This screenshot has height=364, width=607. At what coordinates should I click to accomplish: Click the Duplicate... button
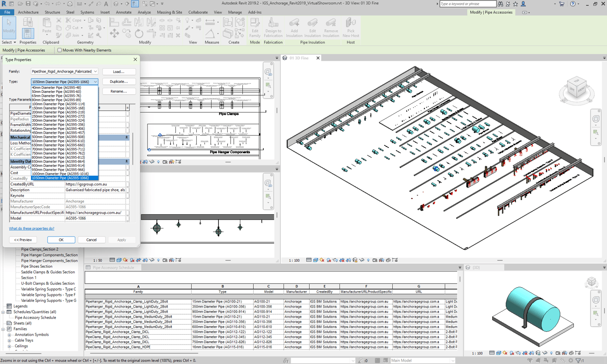119,82
